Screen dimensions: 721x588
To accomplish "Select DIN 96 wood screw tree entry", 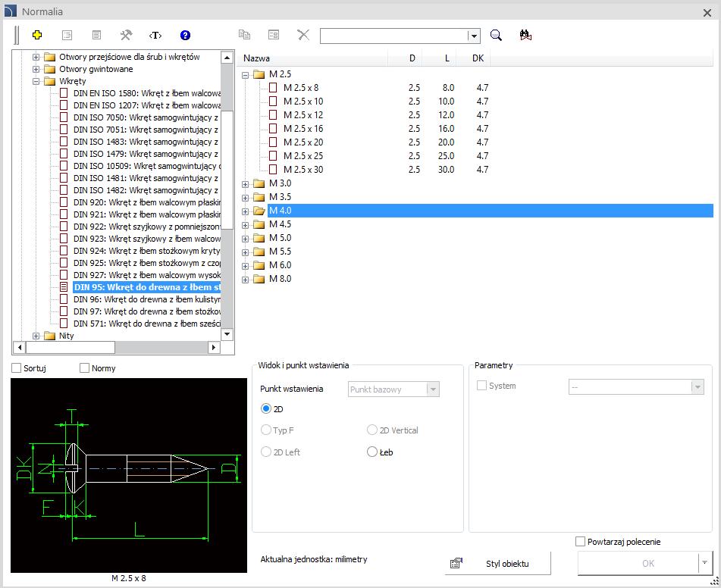I will (146, 299).
